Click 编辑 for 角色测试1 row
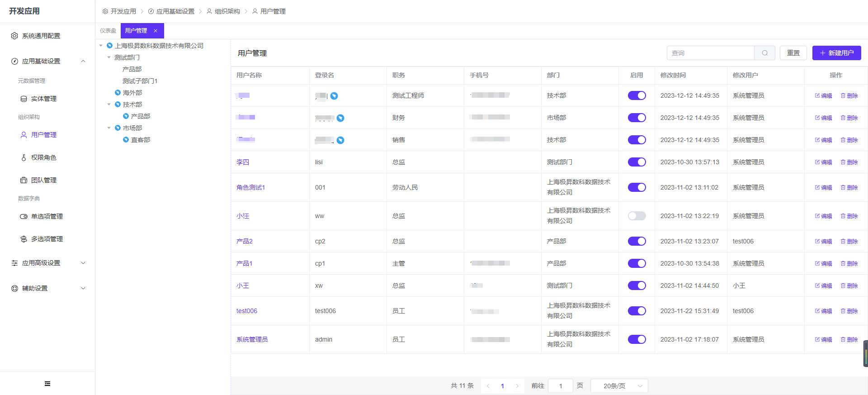Viewport: 868px width, 395px height. click(824, 187)
